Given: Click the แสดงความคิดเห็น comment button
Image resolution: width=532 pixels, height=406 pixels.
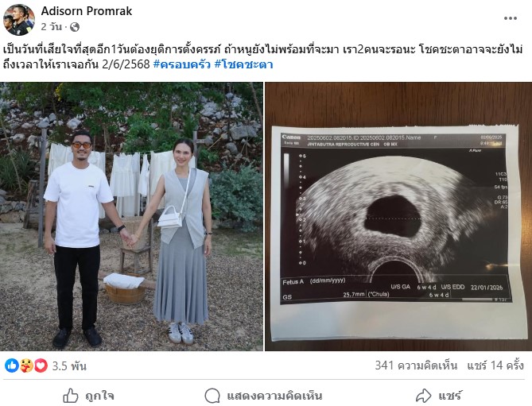Looking at the screenshot, I should 263,396.
